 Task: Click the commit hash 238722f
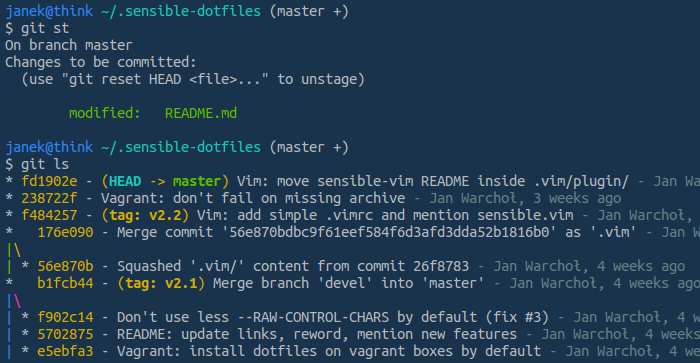tap(49, 198)
